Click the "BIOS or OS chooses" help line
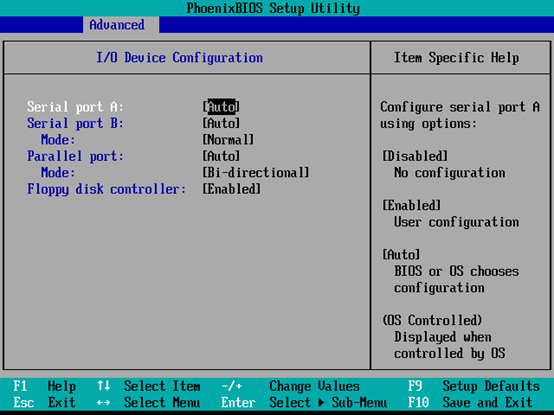Screen dimensions: 554x415 click(x=456, y=271)
